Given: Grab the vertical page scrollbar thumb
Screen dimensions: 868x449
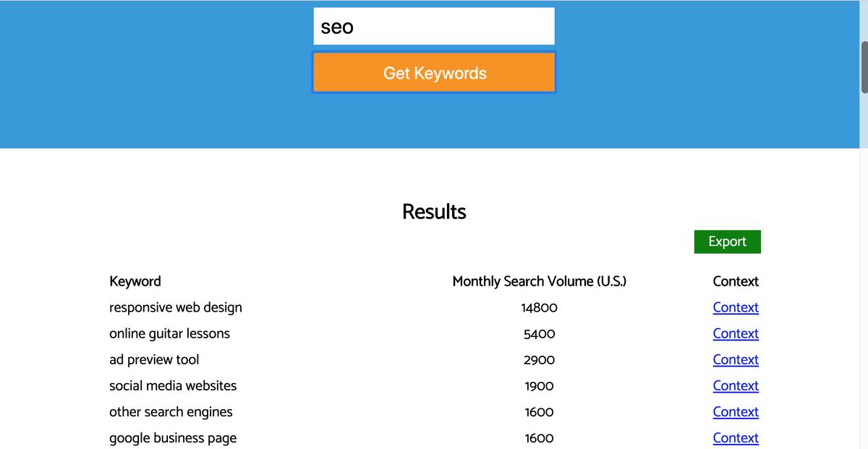Looking at the screenshot, I should point(864,67).
